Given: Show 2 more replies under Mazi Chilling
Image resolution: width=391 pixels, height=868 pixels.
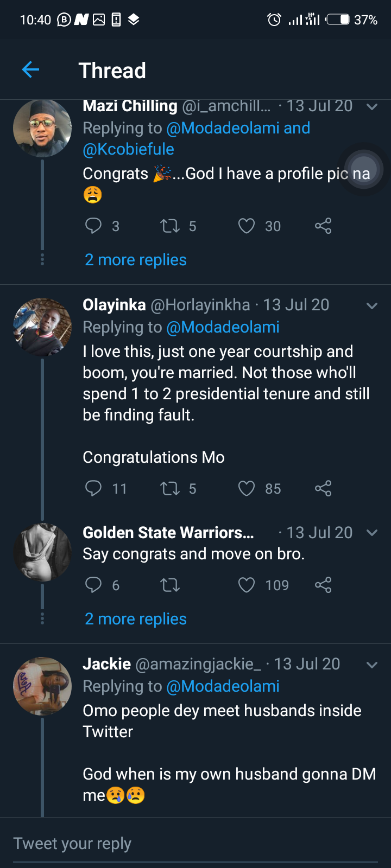Looking at the screenshot, I should click(x=136, y=260).
